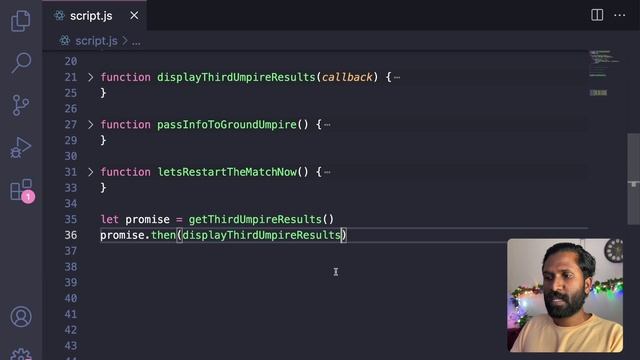The height and width of the screenshot is (360, 640).
Task: Open the editor More Actions menu
Action: pyautogui.click(x=620, y=15)
